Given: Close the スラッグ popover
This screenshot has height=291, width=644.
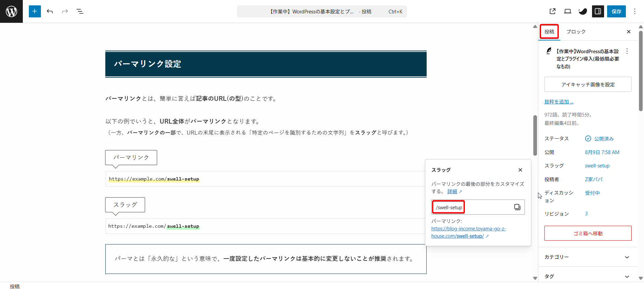Looking at the screenshot, I should click(x=520, y=170).
